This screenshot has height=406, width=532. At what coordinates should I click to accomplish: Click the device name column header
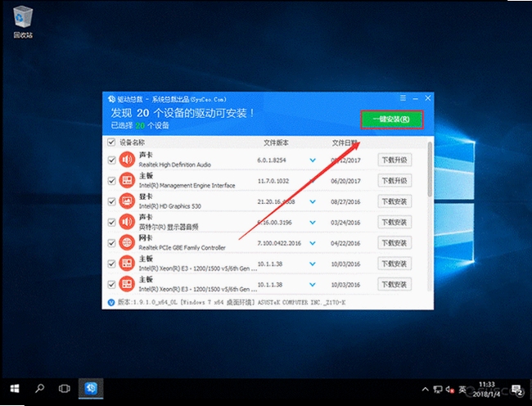pos(132,142)
